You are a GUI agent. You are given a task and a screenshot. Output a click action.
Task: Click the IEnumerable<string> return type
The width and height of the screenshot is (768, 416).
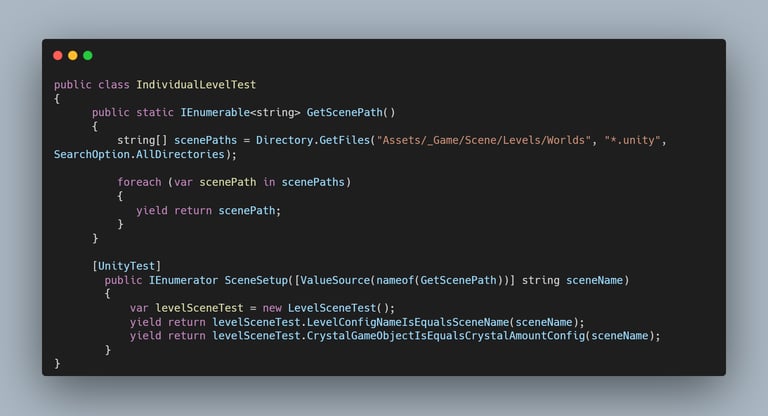pyautogui.click(x=240, y=112)
